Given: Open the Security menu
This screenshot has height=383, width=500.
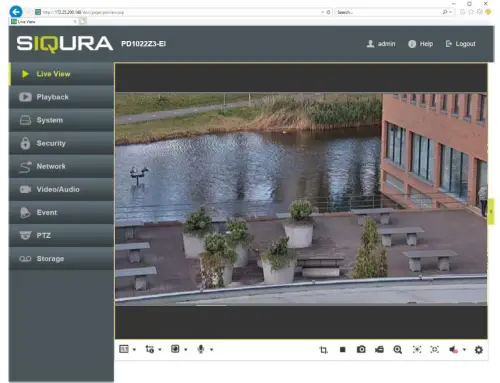Looking at the screenshot, I should tap(62, 143).
